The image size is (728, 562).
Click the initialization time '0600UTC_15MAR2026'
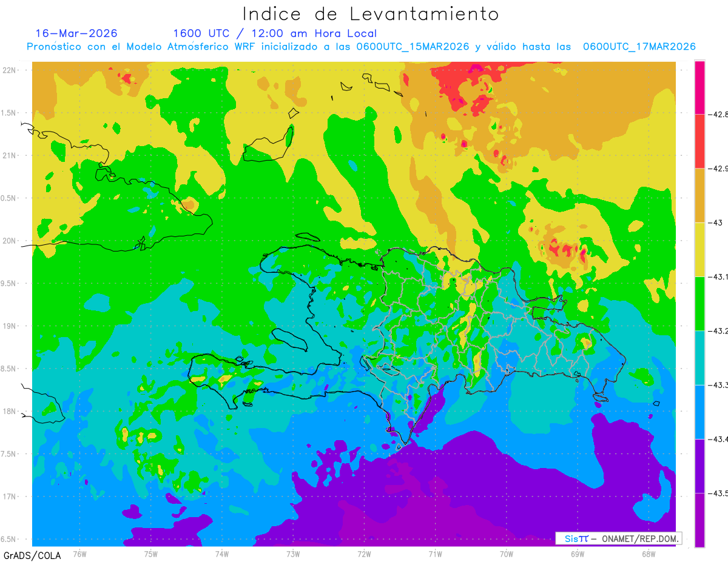pyautogui.click(x=413, y=47)
